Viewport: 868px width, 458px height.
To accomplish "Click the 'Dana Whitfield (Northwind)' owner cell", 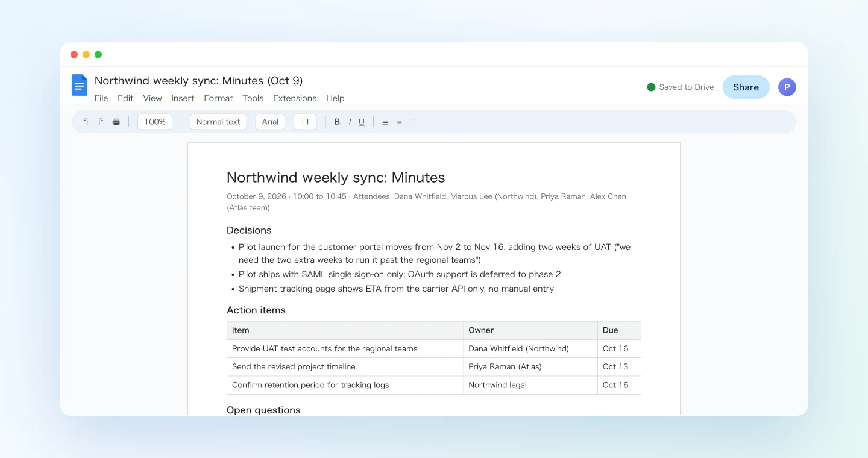I will coord(530,349).
